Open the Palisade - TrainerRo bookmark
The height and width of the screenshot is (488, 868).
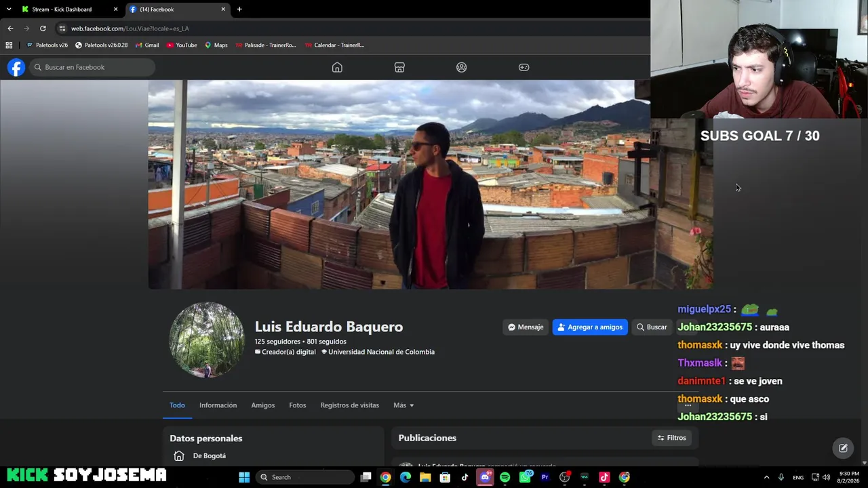(266, 45)
